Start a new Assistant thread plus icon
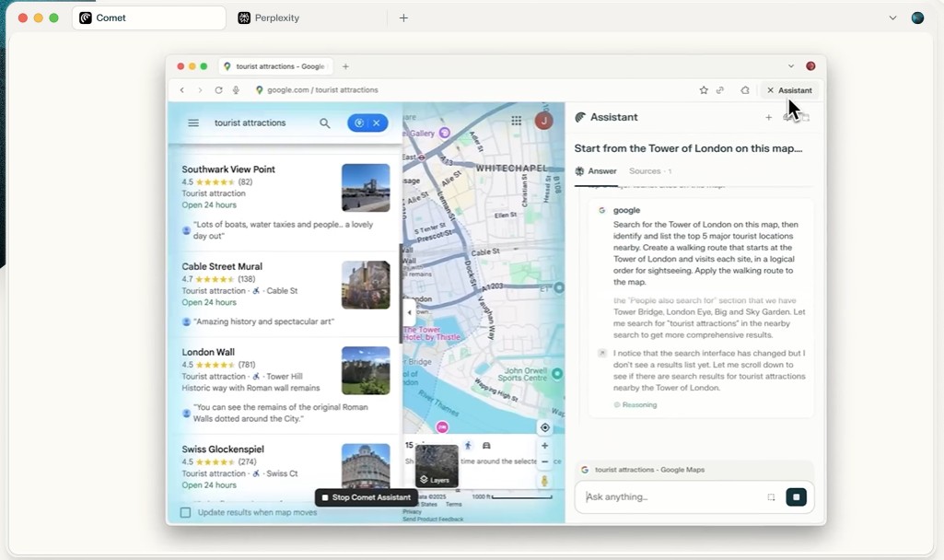Screen dimensions: 944x560 [x=768, y=117]
